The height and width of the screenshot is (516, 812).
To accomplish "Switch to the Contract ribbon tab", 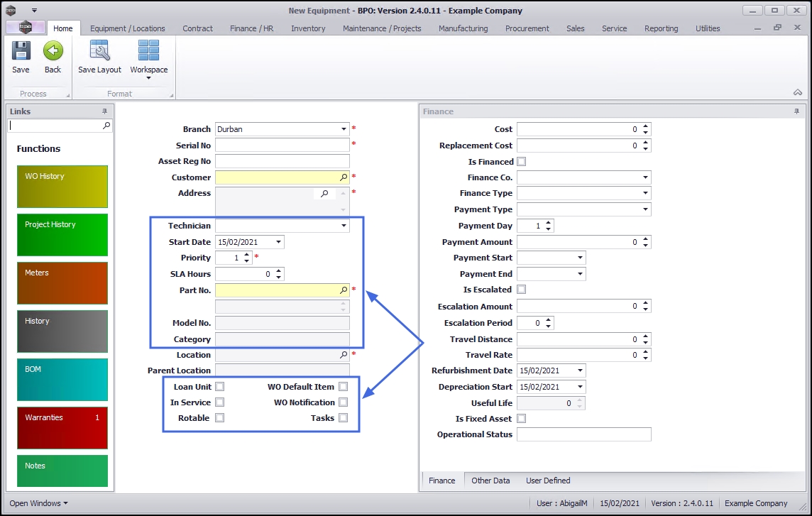I will click(197, 28).
